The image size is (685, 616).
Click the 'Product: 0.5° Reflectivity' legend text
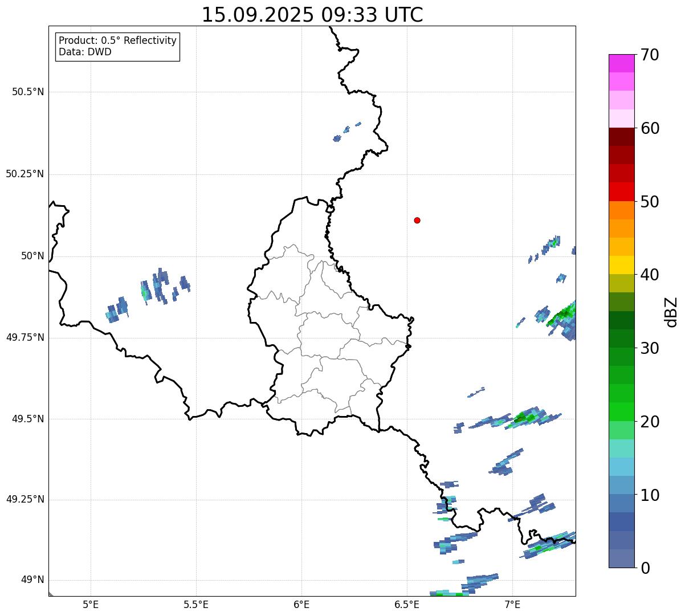point(117,41)
